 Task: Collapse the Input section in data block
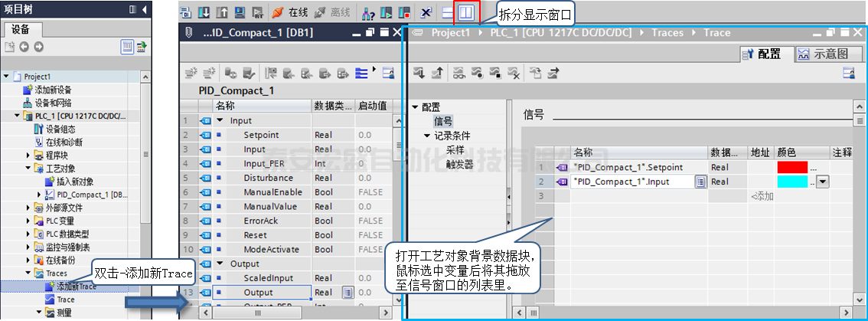point(220,121)
